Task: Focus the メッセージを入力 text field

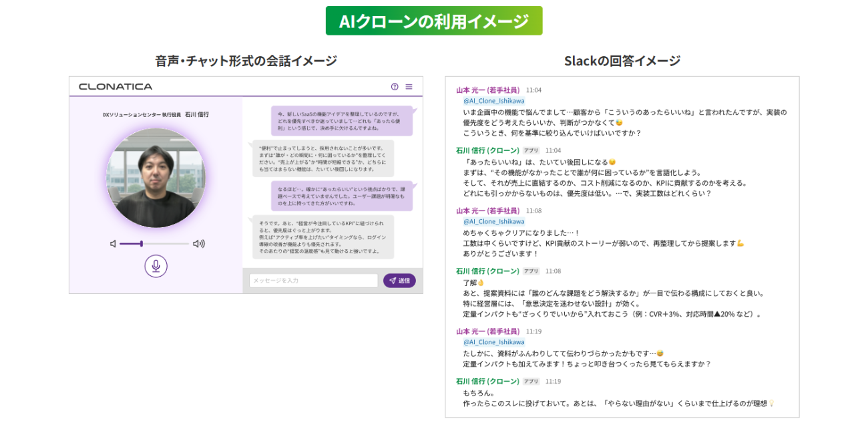Action: (x=313, y=281)
